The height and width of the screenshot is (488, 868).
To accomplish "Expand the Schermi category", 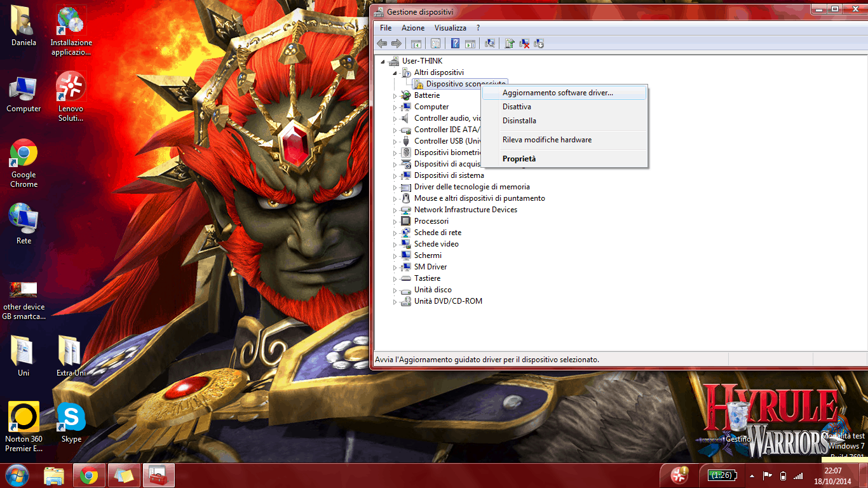I will 395,256.
